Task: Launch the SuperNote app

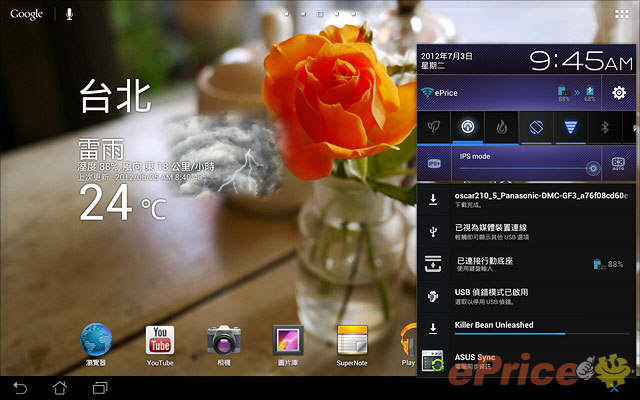Action: click(352, 340)
